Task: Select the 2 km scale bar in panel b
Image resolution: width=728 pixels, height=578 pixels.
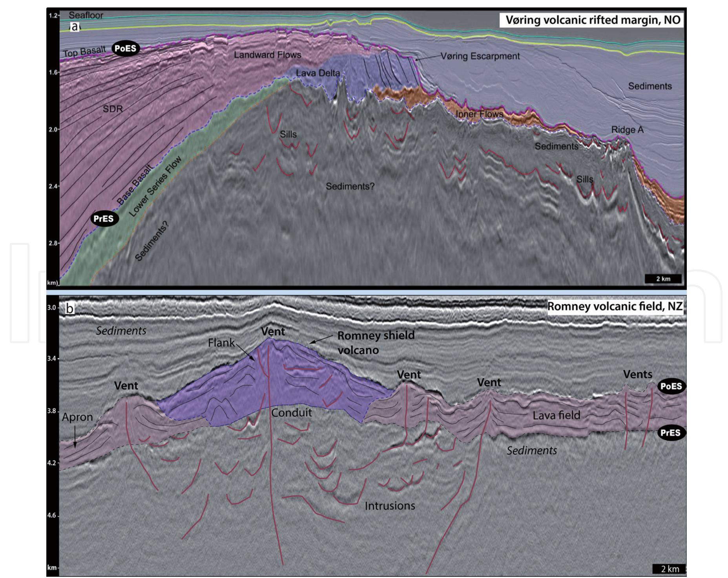Action: (670, 569)
